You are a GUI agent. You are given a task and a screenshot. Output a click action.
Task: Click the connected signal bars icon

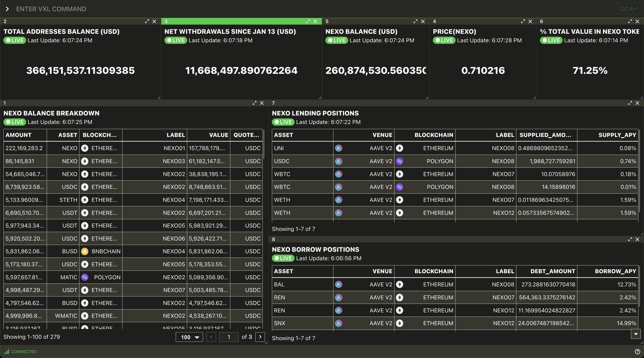click(x=6, y=352)
